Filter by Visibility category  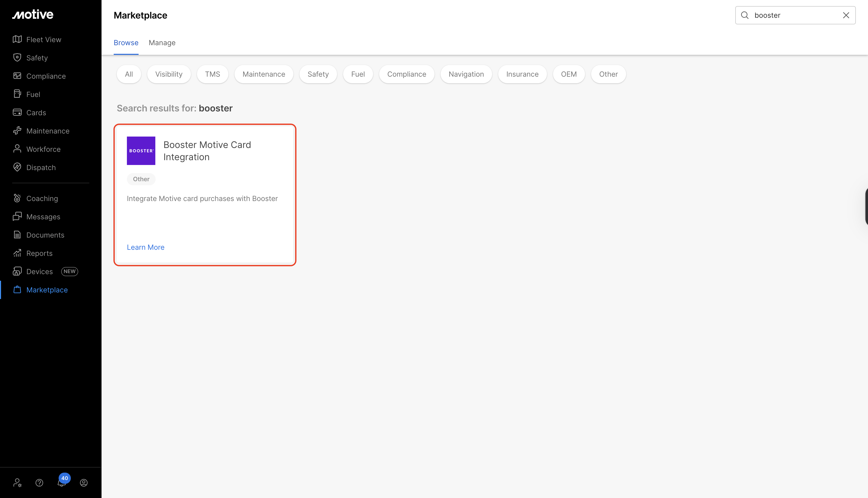click(169, 74)
